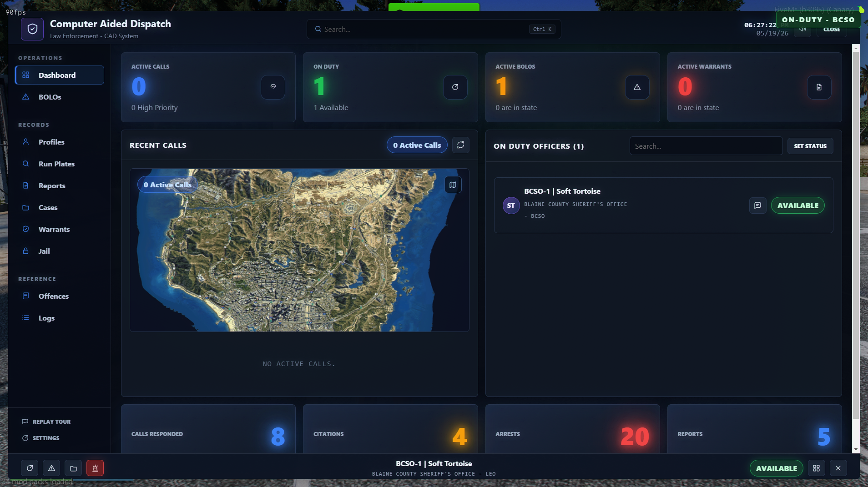This screenshot has height=487, width=868.
Task: Refresh the Recent Calls list
Action: pyautogui.click(x=460, y=145)
